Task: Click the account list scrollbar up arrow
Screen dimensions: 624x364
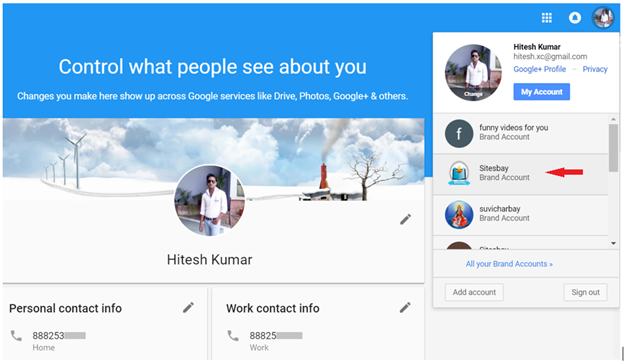Action: click(613, 119)
